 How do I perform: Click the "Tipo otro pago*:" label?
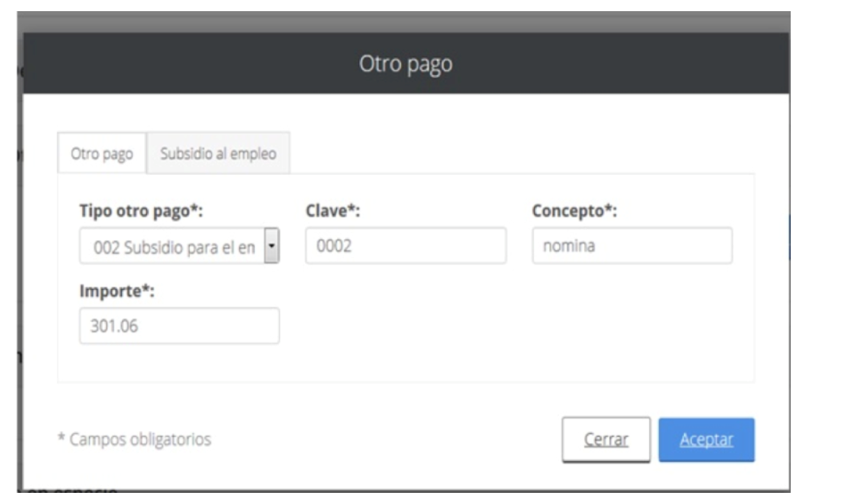(141, 212)
